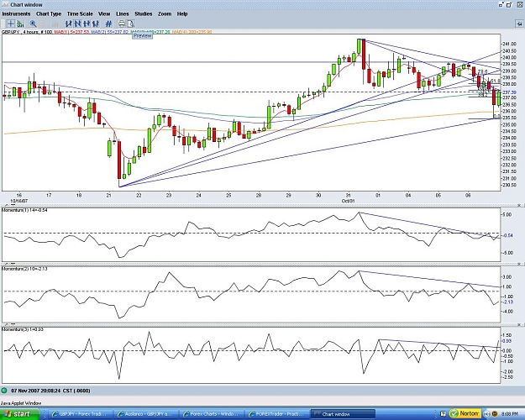Viewport: 525px width, 420px height.
Task: Click the 241.00 price axis label
Action: click(x=509, y=45)
